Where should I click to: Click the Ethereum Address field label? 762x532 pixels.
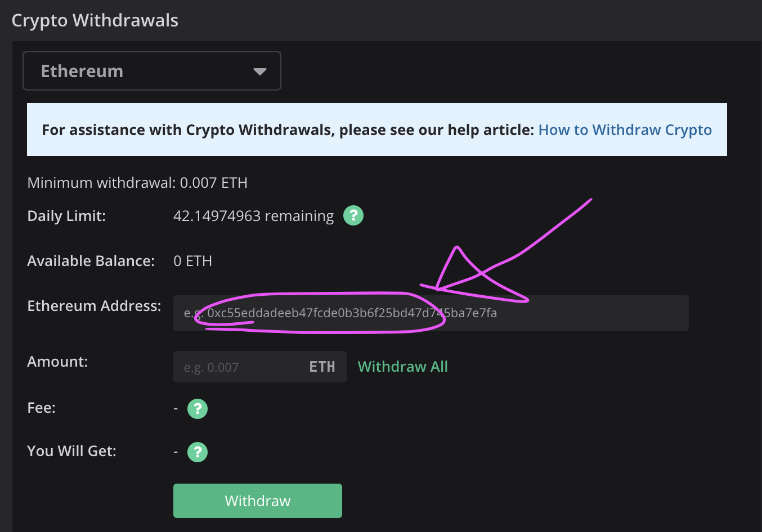coord(94,306)
